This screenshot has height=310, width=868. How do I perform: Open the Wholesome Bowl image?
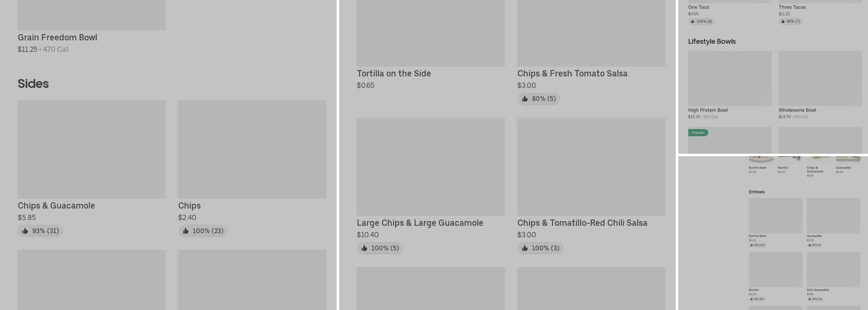pos(820,78)
